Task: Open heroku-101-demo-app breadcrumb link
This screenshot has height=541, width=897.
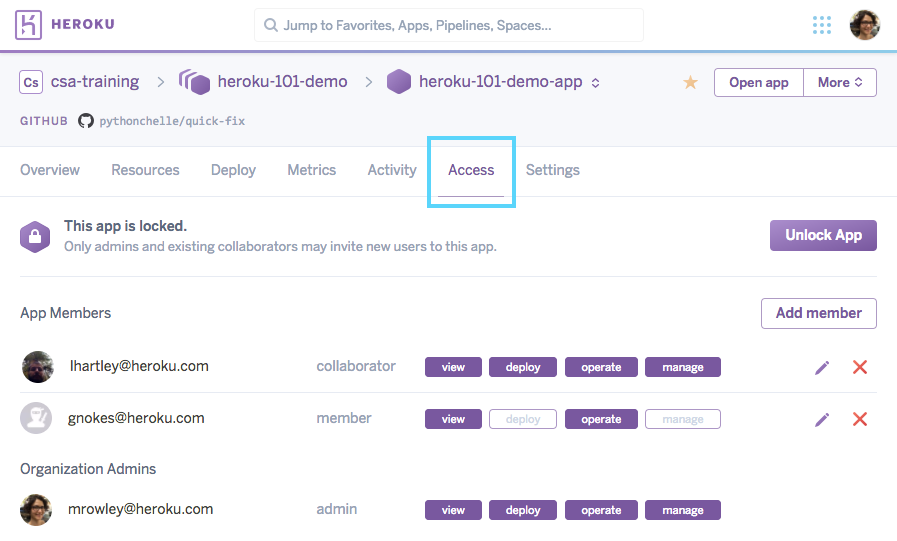Action: click(501, 82)
